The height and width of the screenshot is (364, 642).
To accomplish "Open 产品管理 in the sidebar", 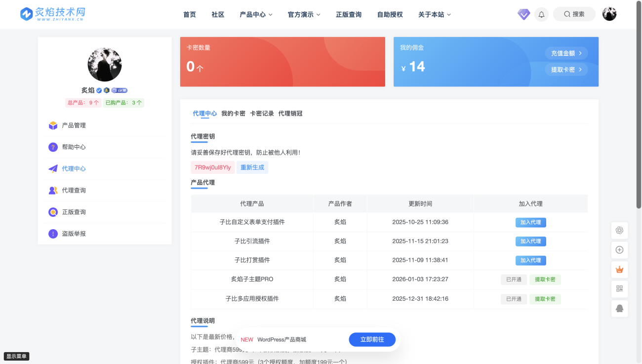I will [x=74, y=125].
